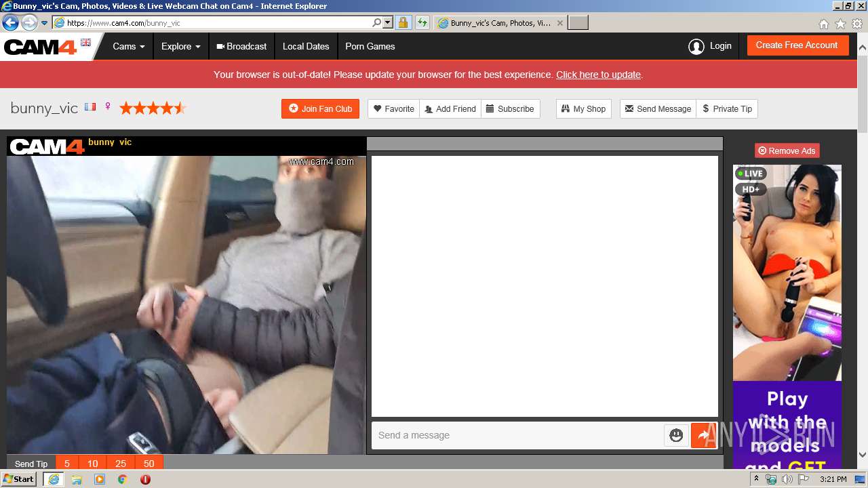Change language via the UK flag icon
The image size is (868, 488).
(85, 42)
